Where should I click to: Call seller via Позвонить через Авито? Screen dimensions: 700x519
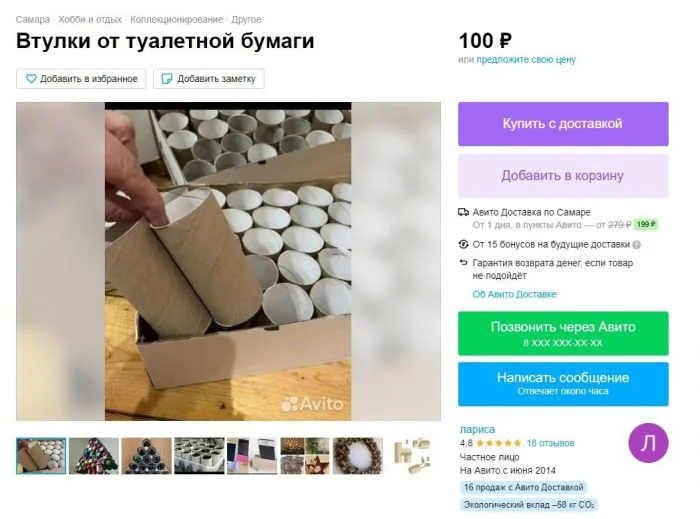[563, 333]
